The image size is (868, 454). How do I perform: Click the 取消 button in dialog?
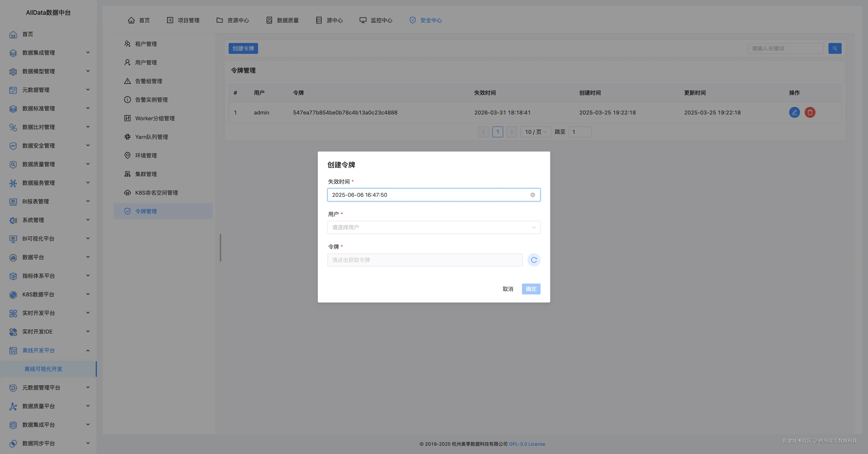point(507,289)
